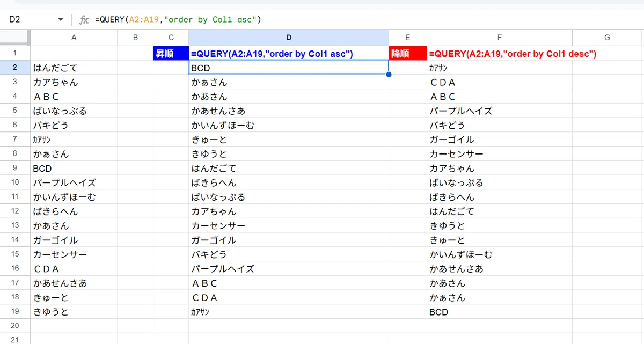This screenshot has width=644, height=344.
Task: Select きゅーと in column A
Action: click(x=74, y=297)
